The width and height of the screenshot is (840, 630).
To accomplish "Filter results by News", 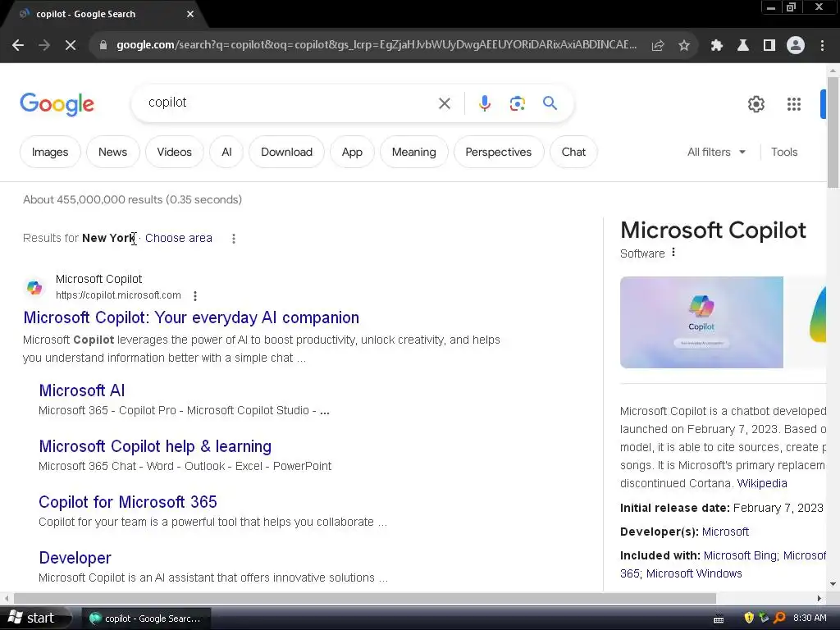I will point(112,152).
